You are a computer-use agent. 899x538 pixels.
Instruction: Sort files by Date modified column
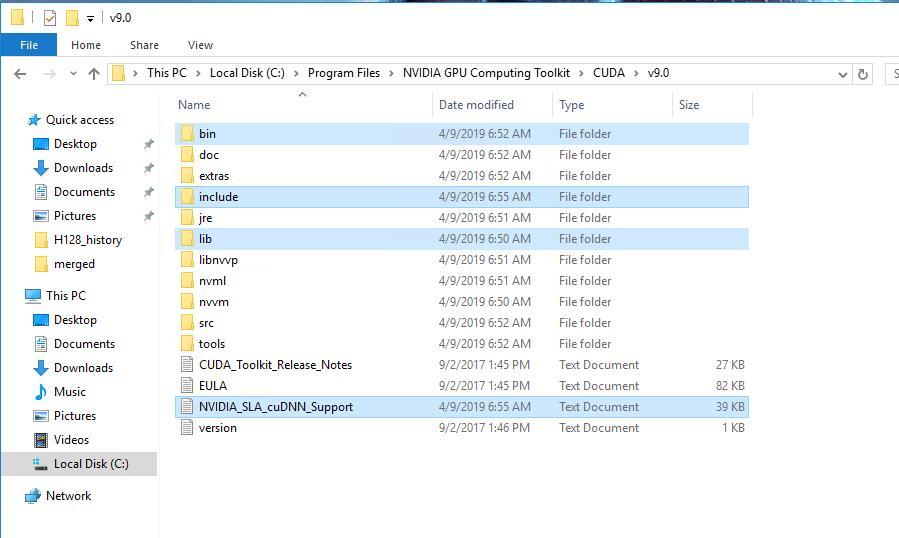[x=476, y=105]
